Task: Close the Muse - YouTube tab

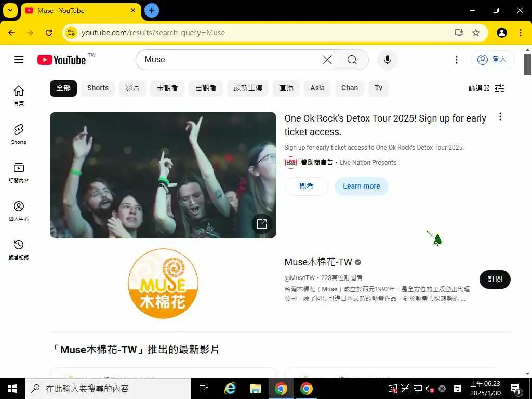Action: [133, 10]
